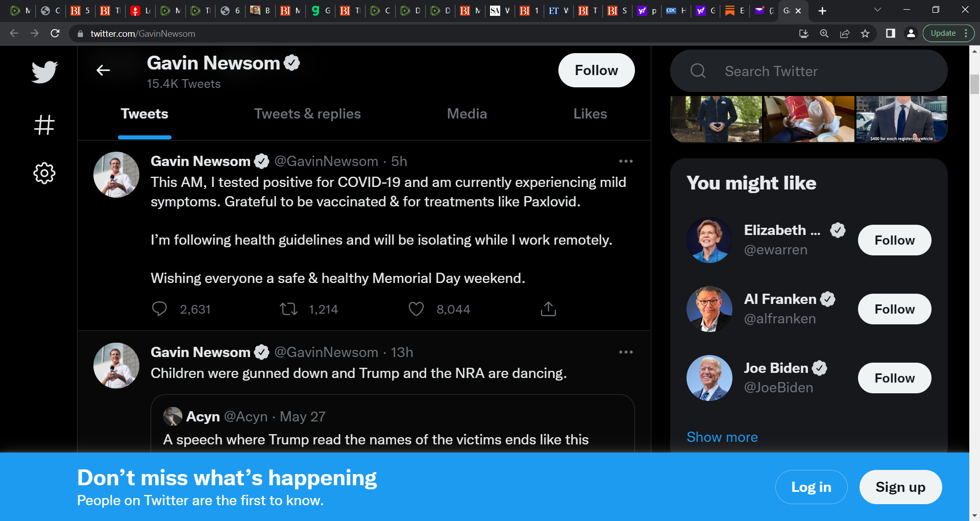Expand the browser tab search chevron
This screenshot has height=521, width=980.
pos(877,10)
